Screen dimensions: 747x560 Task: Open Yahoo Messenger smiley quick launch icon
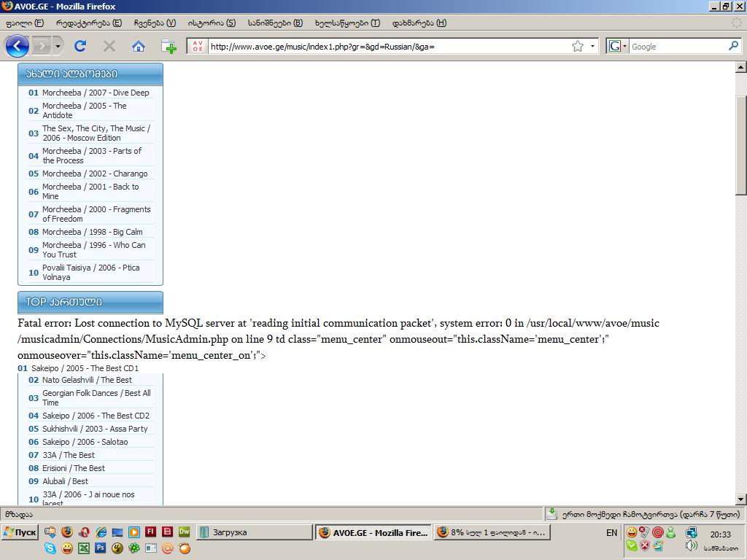pos(67,548)
